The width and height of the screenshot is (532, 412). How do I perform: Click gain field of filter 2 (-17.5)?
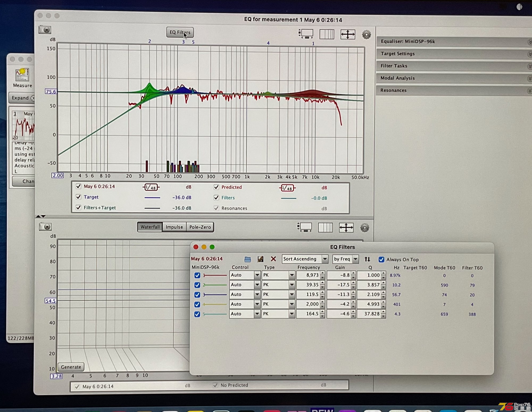[339, 285]
